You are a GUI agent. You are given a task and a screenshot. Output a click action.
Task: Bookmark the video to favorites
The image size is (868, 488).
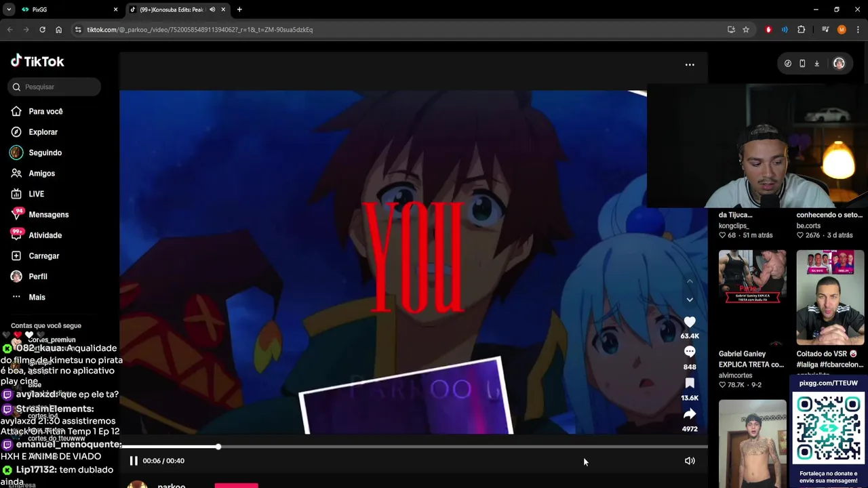[x=690, y=384]
